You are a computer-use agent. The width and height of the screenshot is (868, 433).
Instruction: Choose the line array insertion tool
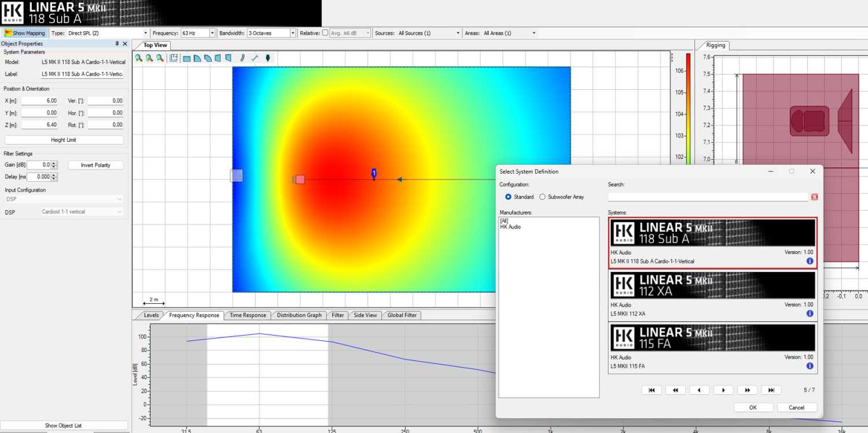241,58
